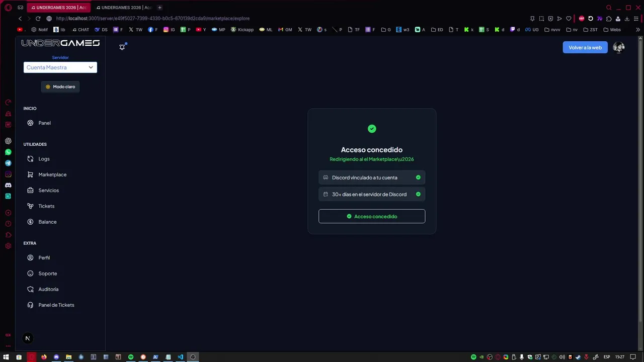The height and width of the screenshot is (362, 644).
Task: Click the page vertical scrollbar
Action: [640, 181]
